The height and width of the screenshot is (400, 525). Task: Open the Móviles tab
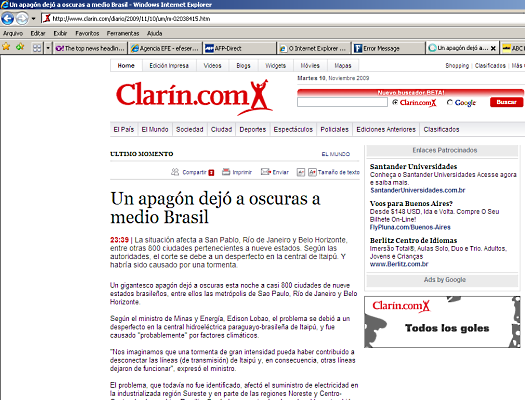click(x=310, y=66)
